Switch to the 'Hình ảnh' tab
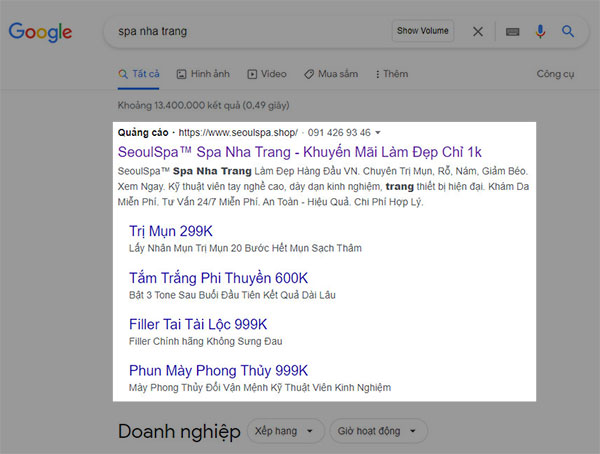Screen dimensions: 600x454 point(203,74)
